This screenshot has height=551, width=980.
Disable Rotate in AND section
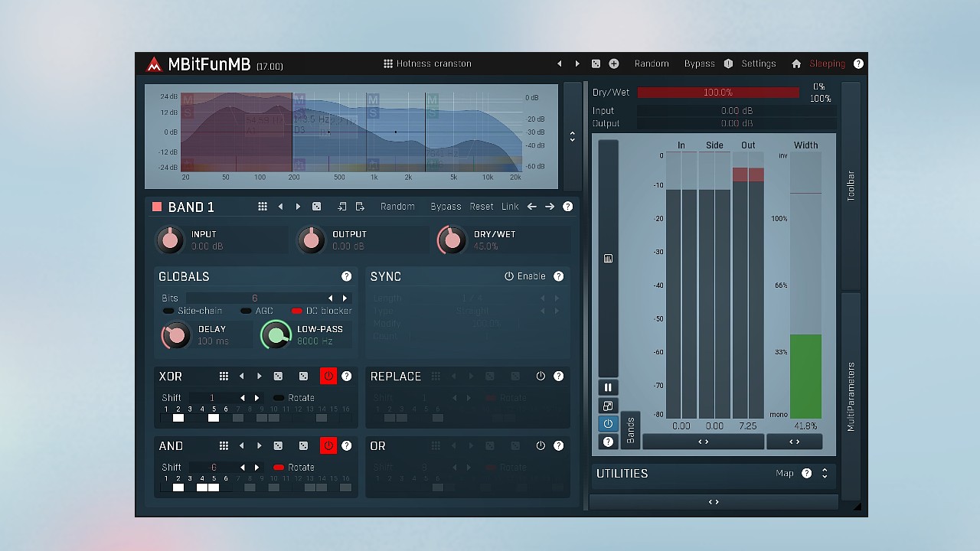click(294, 468)
